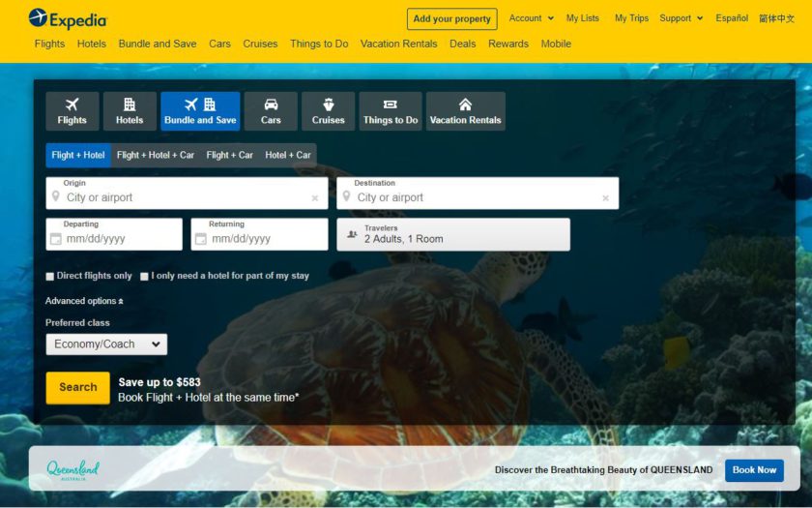Select the Hotels search tab
Image resolution: width=812 pixels, height=508 pixels.
tap(130, 111)
